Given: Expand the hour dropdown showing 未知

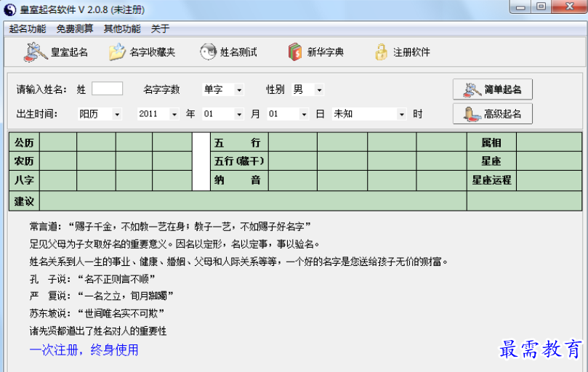Looking at the screenshot, I should click(402, 114).
